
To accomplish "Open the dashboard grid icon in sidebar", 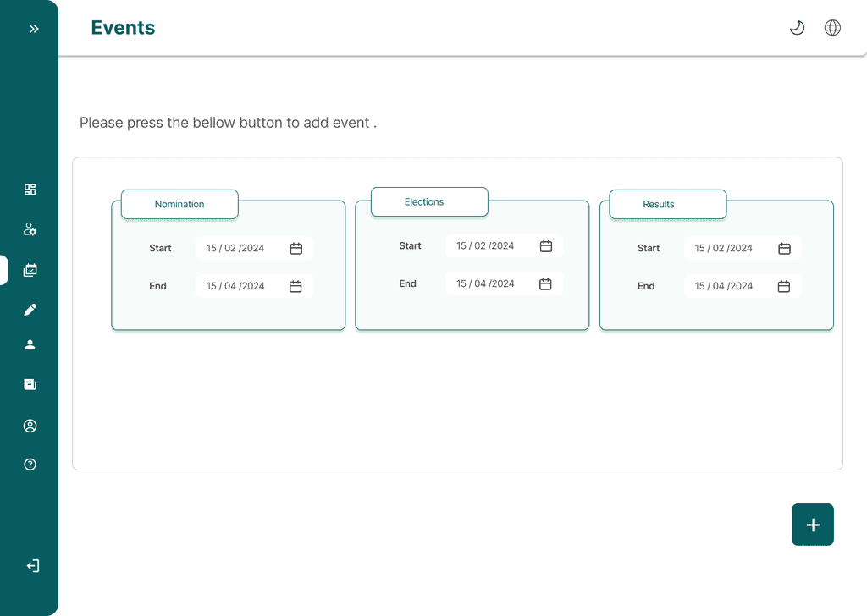I will (30, 190).
